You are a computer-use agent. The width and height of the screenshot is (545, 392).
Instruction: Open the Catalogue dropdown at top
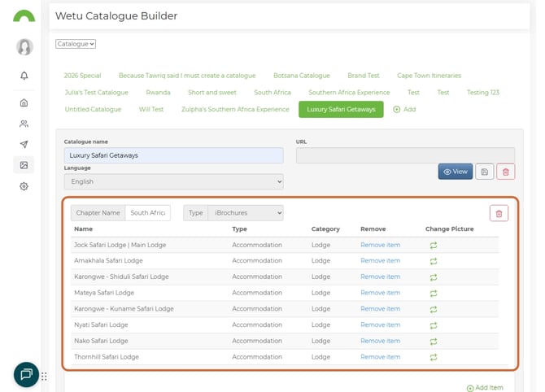(x=76, y=44)
